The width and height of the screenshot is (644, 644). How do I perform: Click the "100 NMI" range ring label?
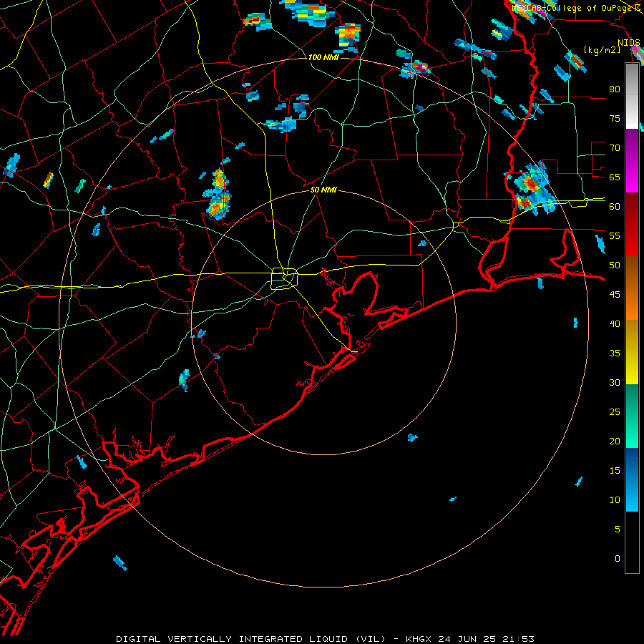pyautogui.click(x=323, y=57)
